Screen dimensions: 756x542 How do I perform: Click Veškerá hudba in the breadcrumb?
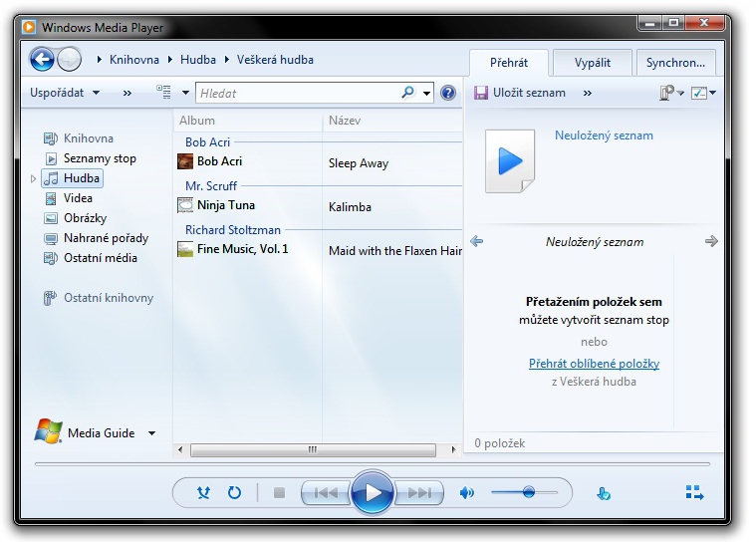tap(275, 60)
